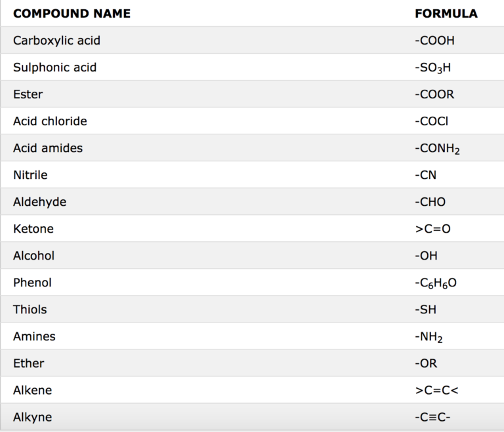Click the -C≡C- alkyne formula
This screenshot has height=432, width=504.
(x=432, y=417)
